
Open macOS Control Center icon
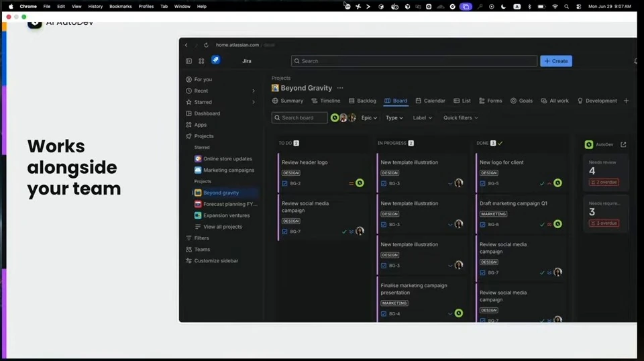(x=578, y=7)
